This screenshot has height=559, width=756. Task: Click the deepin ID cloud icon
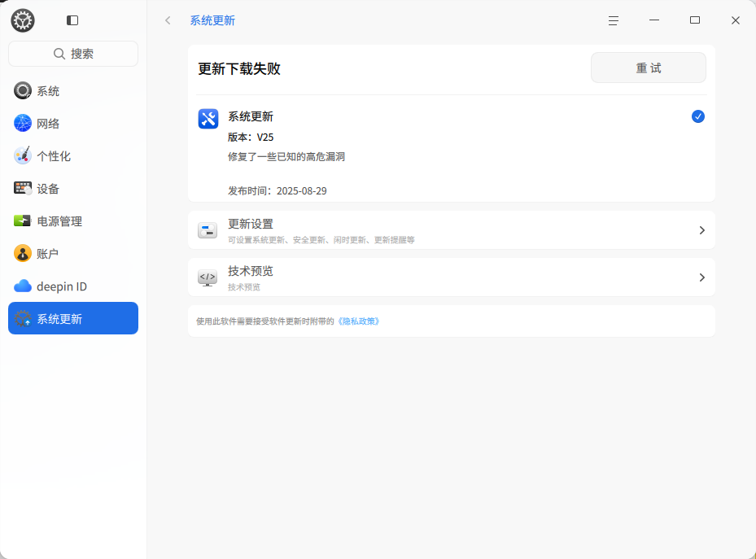[23, 286]
